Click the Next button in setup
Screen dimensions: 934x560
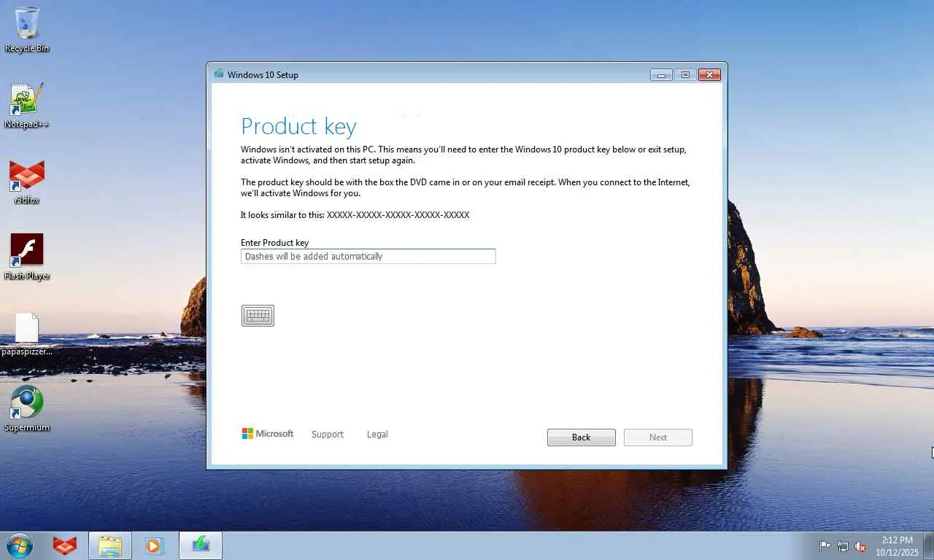[x=658, y=437]
